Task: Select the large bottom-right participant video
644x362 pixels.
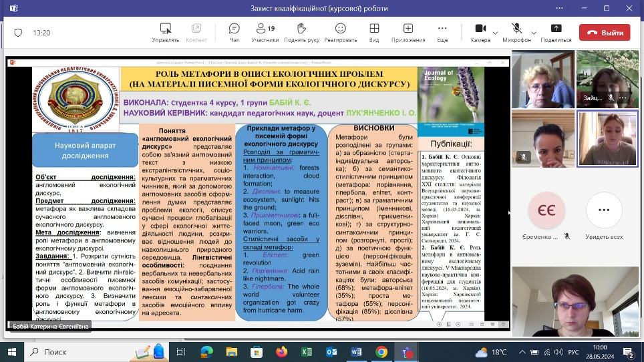Action: 575,301
